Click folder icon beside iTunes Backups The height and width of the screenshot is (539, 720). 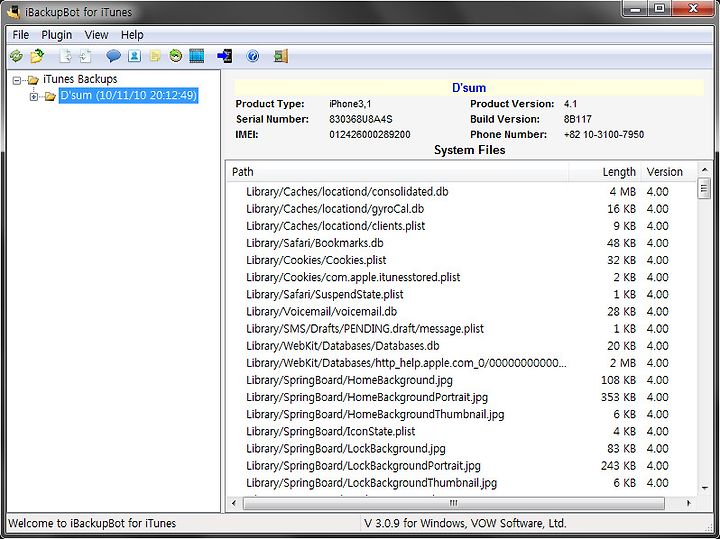tap(33, 80)
